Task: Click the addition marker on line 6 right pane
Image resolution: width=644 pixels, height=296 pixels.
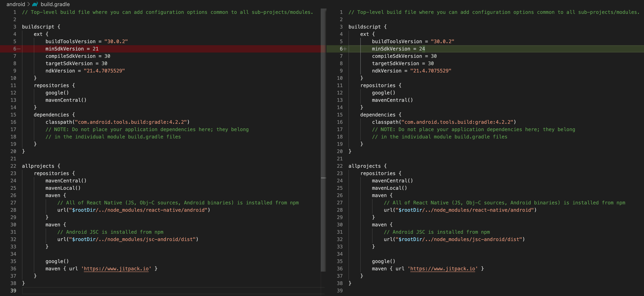Action: (345, 49)
